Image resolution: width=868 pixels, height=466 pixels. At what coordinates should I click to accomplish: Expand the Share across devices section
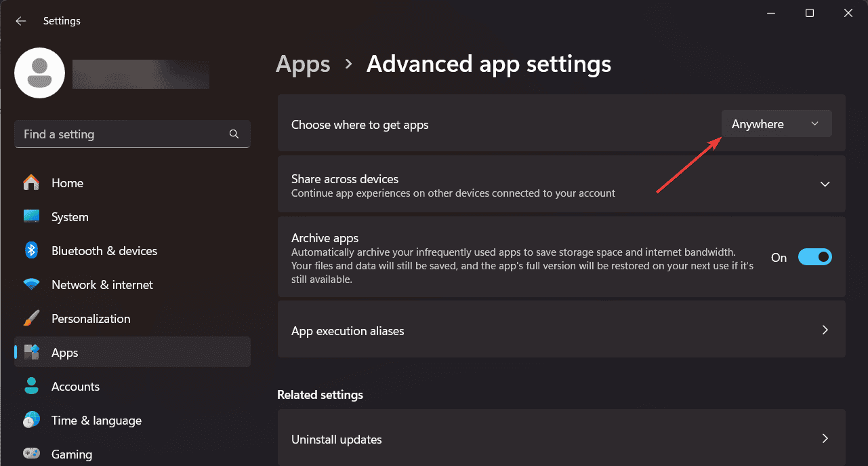click(x=825, y=185)
